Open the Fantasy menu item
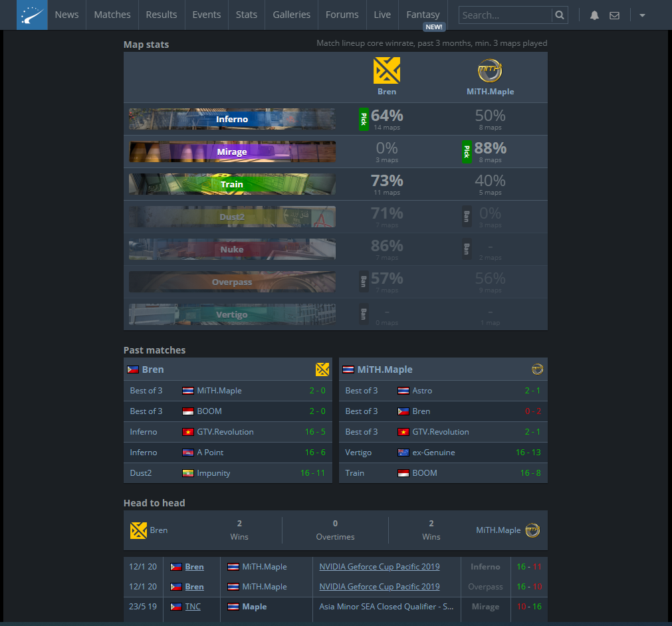This screenshot has height=626, width=672. point(423,15)
